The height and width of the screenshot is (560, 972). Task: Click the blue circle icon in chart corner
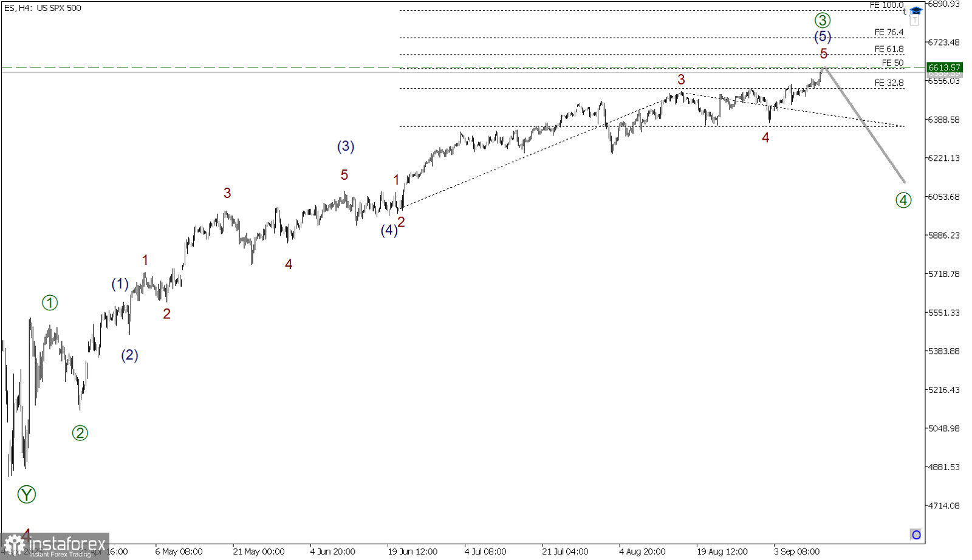tap(916, 535)
